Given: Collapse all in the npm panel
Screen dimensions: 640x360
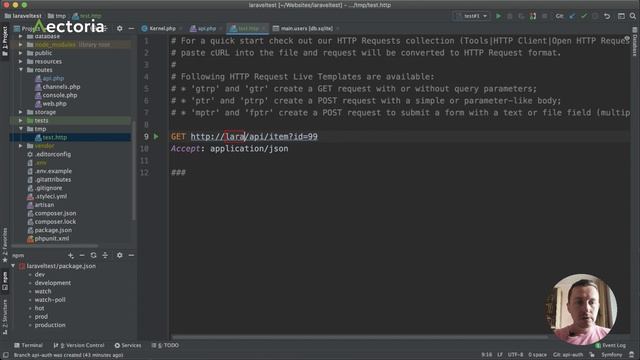Looking at the screenshot, I should tap(105, 255).
